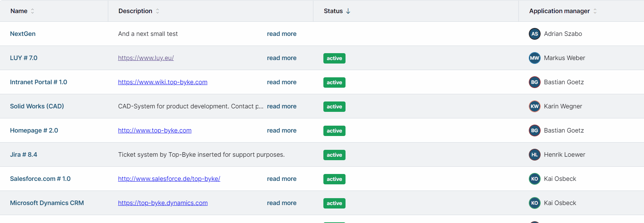Click Kai Osbeck's avatar in the Salesforce.com row

click(x=534, y=179)
